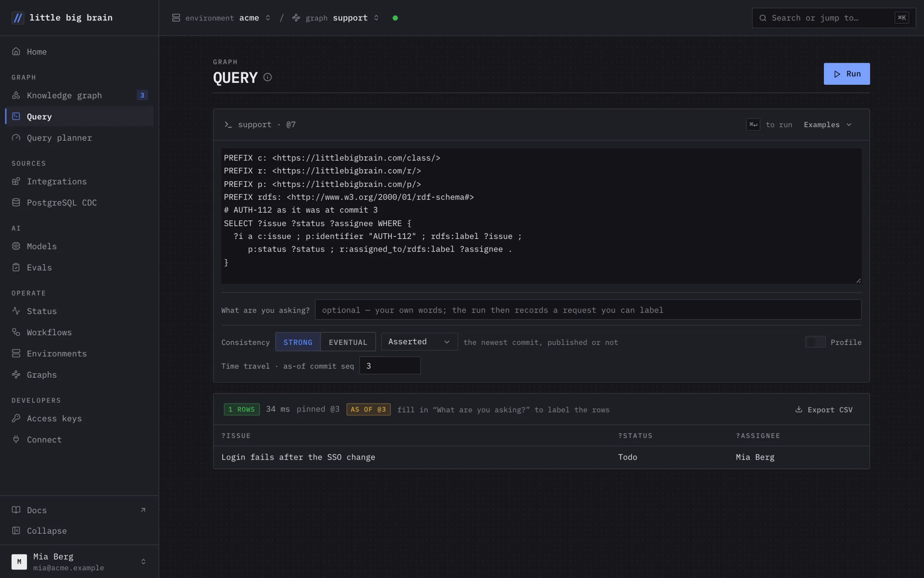
Task: Focus the What are you asking field
Action: [588, 310]
